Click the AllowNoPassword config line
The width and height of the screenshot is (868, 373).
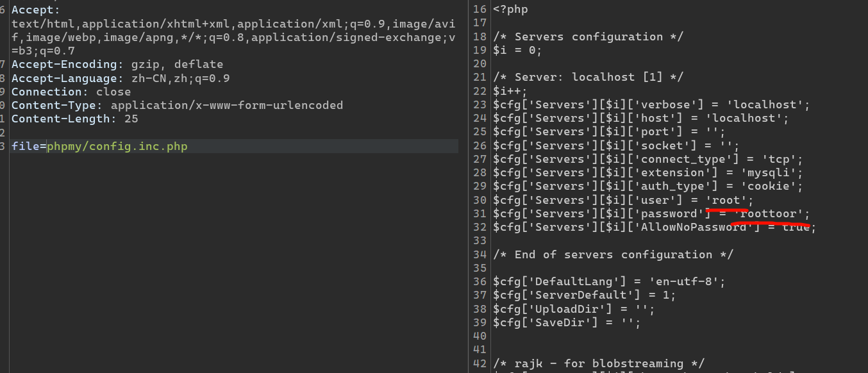point(654,228)
